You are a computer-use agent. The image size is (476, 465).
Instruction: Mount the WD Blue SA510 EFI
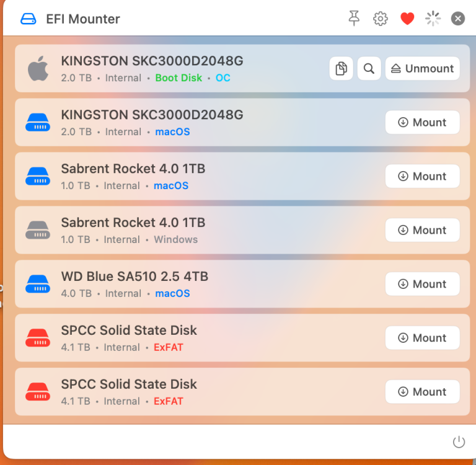[422, 284]
